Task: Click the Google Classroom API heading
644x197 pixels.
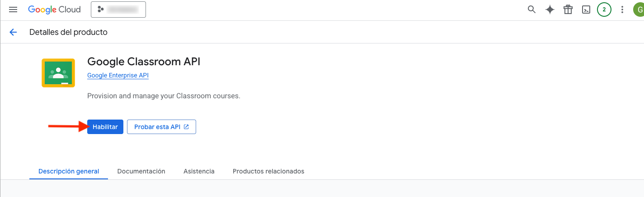Action: (143, 62)
